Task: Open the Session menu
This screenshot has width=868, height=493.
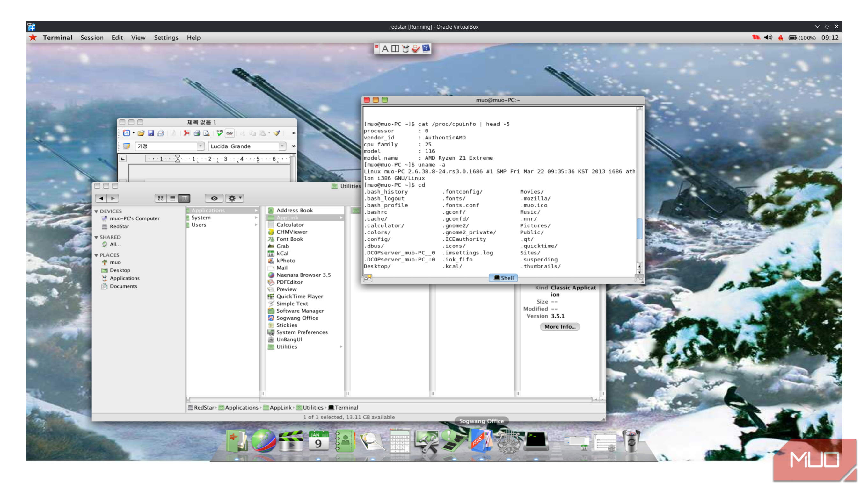Action: pyautogui.click(x=92, y=38)
